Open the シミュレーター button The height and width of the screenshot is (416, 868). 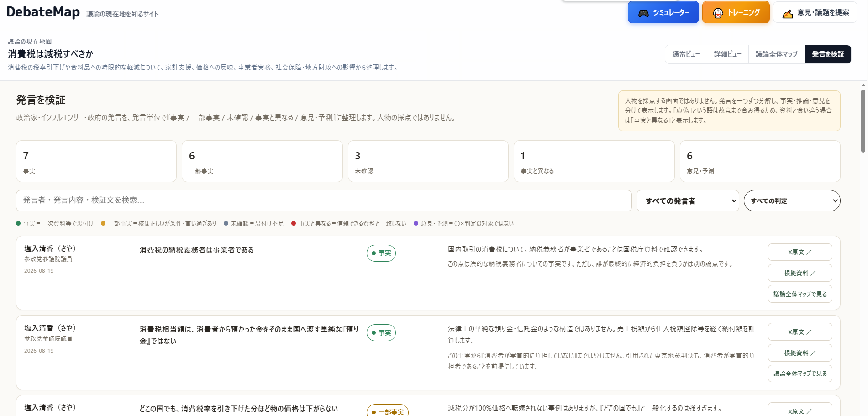663,12
